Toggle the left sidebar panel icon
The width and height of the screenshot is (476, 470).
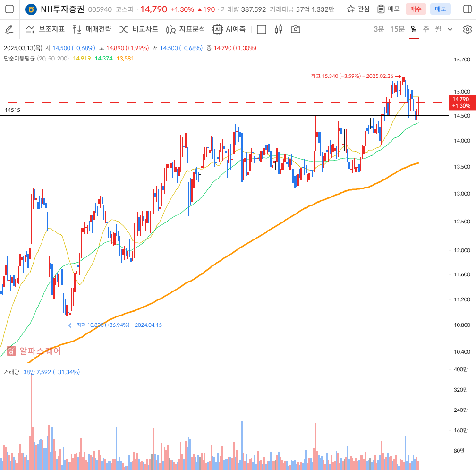[x=10, y=9]
